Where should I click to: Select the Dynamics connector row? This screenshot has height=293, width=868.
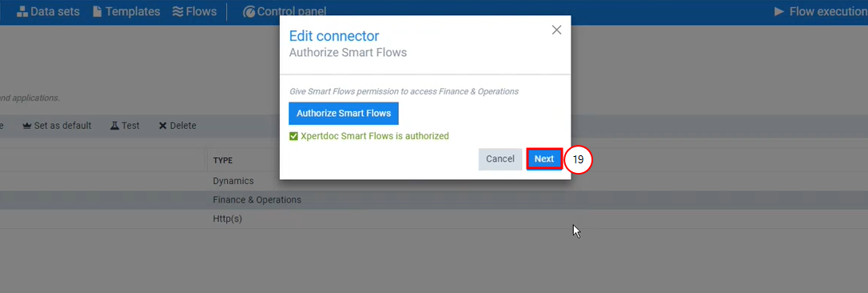point(434,181)
